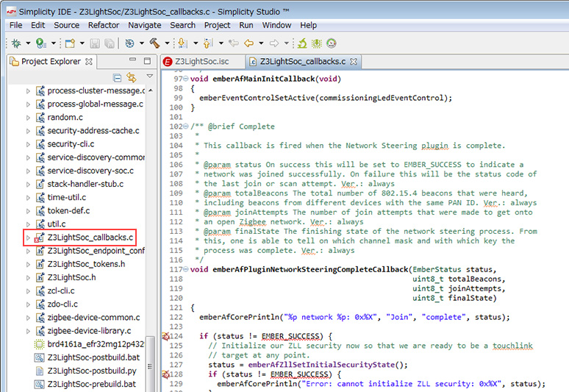Viewport: 569px width, 392px height.
Task: Open the Run/Profile dropdown arrow
Action: (54, 43)
